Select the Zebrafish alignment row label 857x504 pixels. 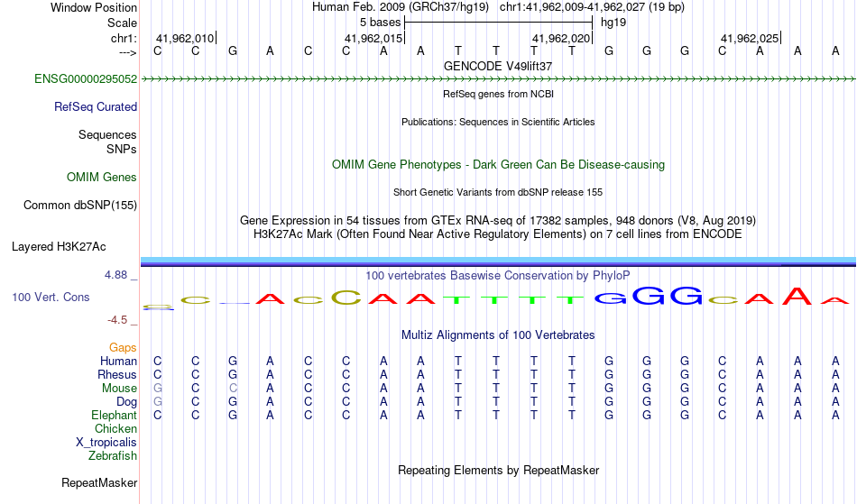[x=113, y=456]
